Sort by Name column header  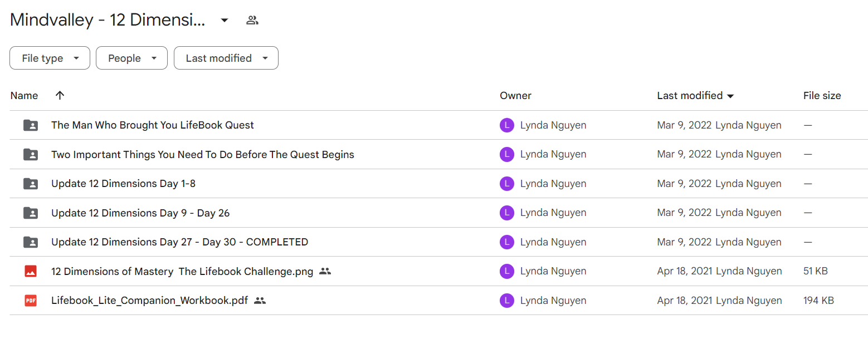click(x=25, y=96)
